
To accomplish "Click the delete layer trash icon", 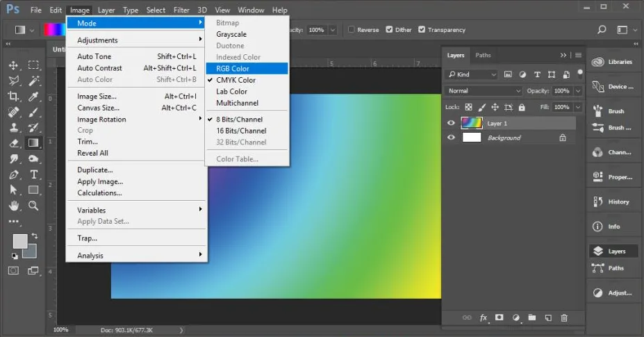I will (564, 318).
